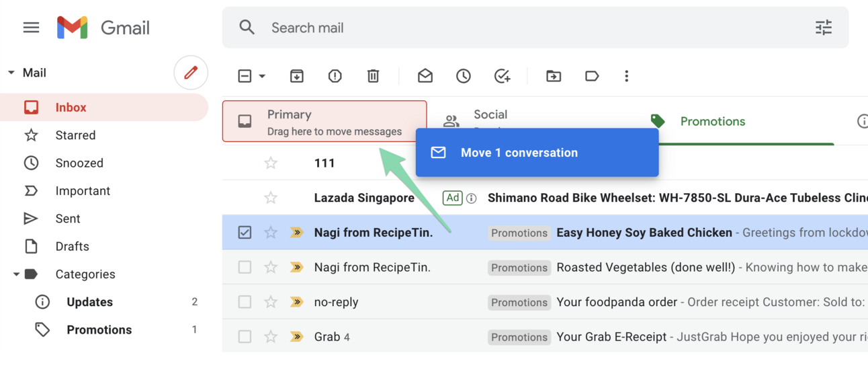Check the Roasted Vegetables email checkbox
Viewport: 868px width, 370px height.
[x=245, y=267]
